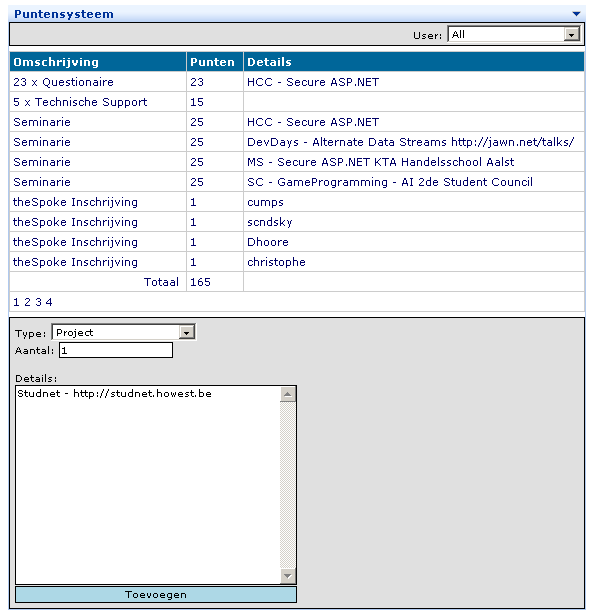Viewport: 596px width, 615px height.
Task: Click theSpoke Inschrijving in cumps row
Action: (x=75, y=202)
